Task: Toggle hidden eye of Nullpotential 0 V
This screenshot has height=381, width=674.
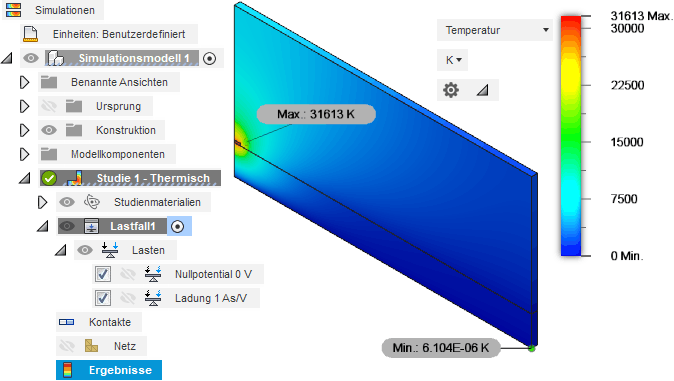Action: click(128, 274)
